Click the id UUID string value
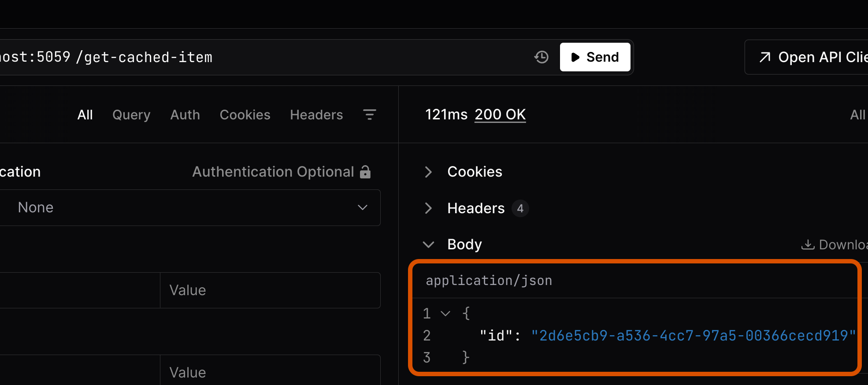Screen dimensions: 868x385 (693, 336)
